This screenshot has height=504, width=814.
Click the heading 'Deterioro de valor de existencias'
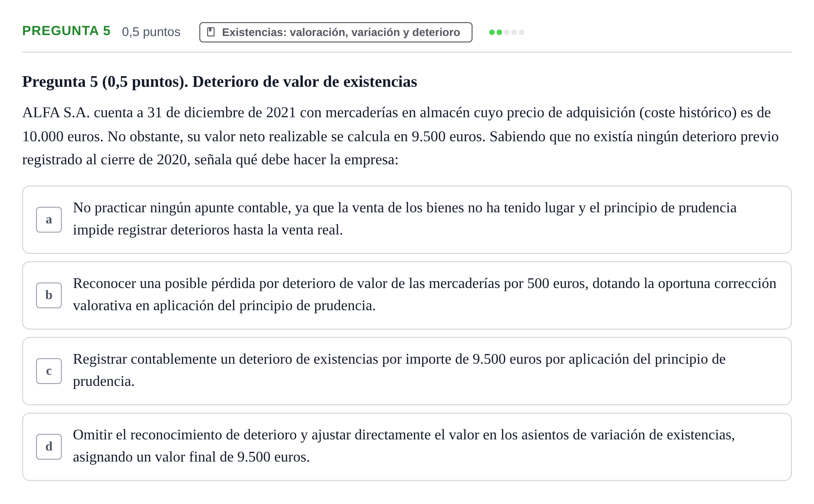(x=305, y=82)
